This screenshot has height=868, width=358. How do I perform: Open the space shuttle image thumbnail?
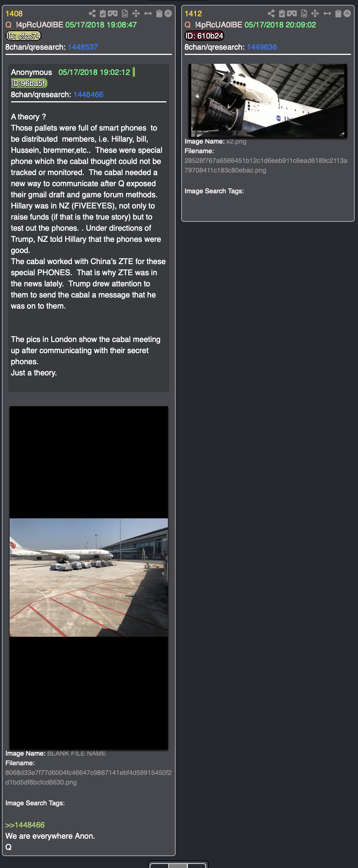(268, 101)
